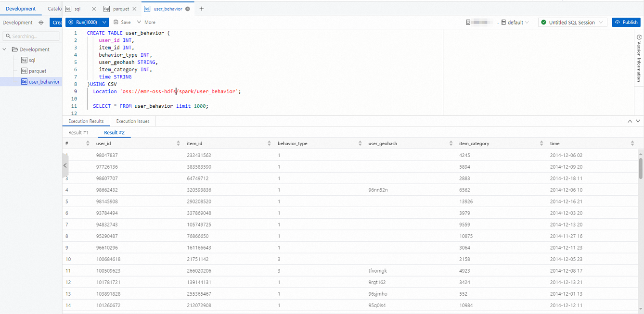Screen dimensions: 644x314
Task: Publish the SQL task
Action: [626, 23]
